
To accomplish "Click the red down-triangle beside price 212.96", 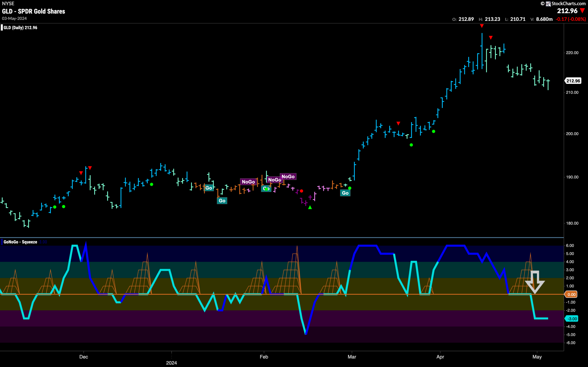I will click(x=582, y=11).
